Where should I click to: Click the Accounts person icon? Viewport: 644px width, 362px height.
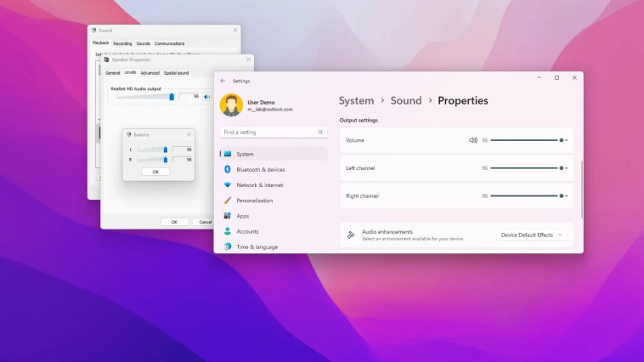point(228,231)
